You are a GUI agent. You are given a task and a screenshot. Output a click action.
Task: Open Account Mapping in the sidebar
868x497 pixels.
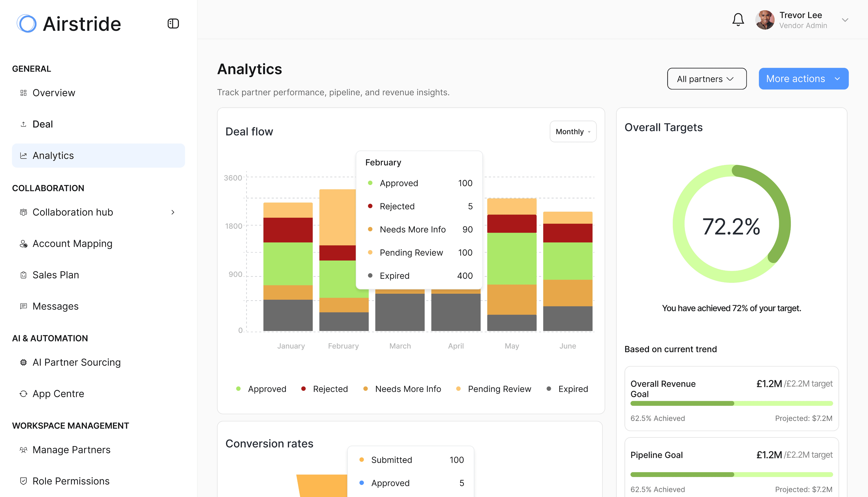pos(72,244)
